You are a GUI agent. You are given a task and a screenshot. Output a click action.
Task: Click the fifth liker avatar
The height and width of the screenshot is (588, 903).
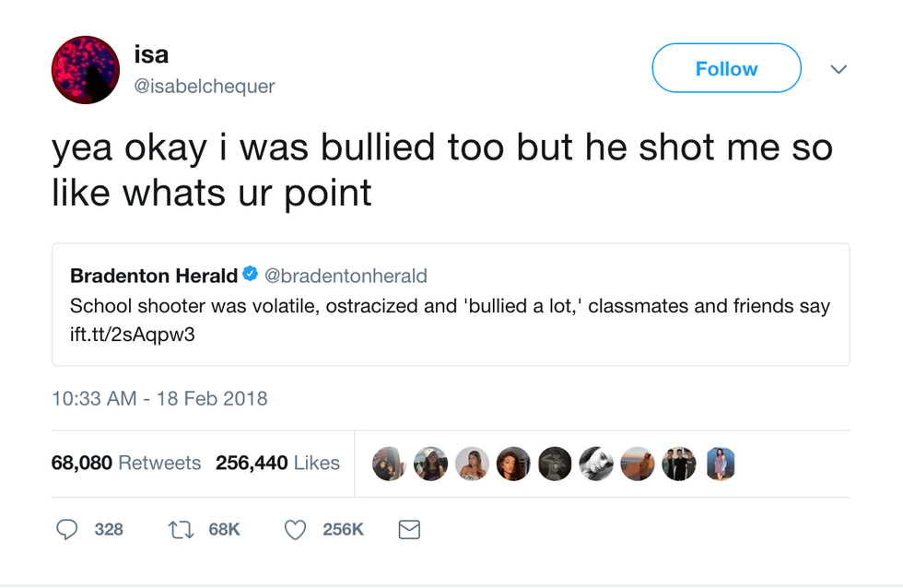pyautogui.click(x=555, y=464)
